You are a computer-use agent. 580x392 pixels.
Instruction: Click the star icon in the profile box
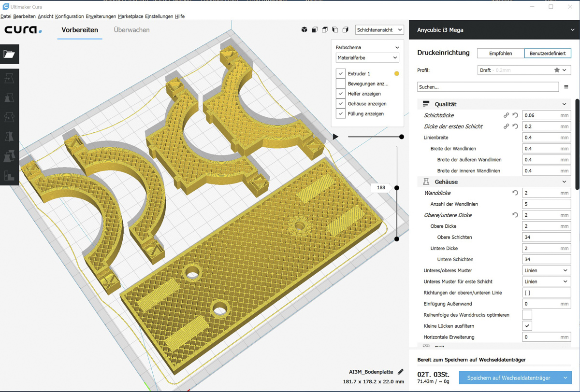pyautogui.click(x=557, y=70)
